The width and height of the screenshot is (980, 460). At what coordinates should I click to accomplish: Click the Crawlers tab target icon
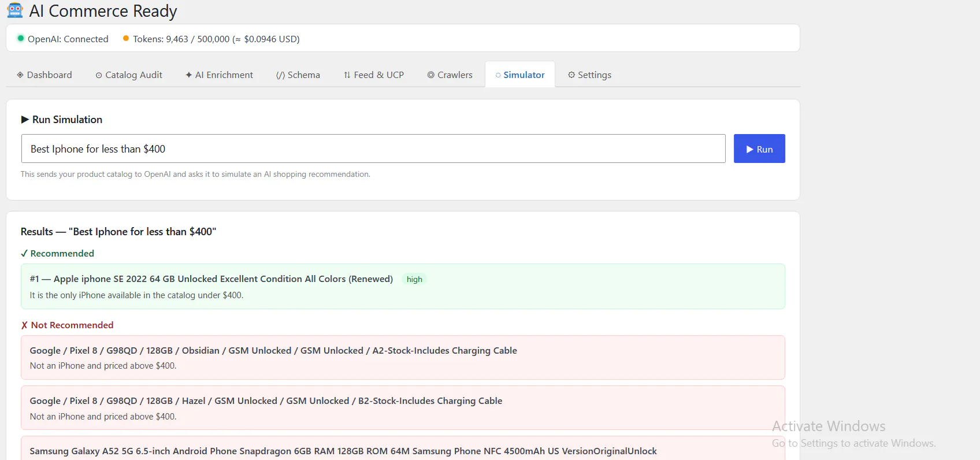coord(431,75)
